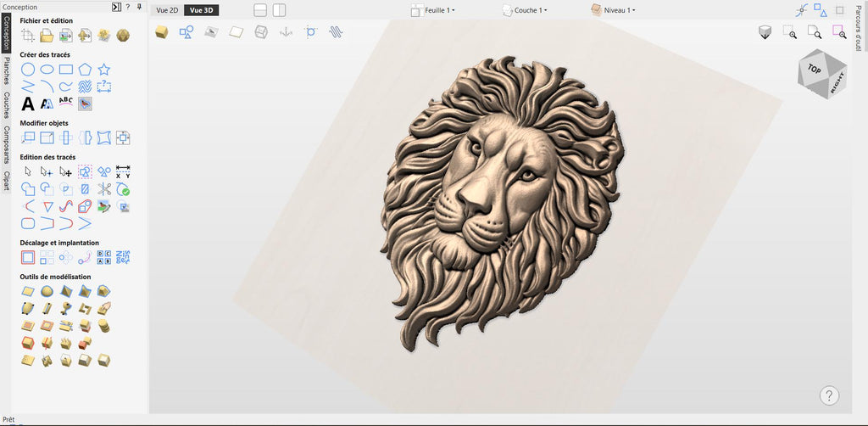Viewport: 868px width, 426px height.
Task: Click the circular help question mark button
Action: click(829, 395)
